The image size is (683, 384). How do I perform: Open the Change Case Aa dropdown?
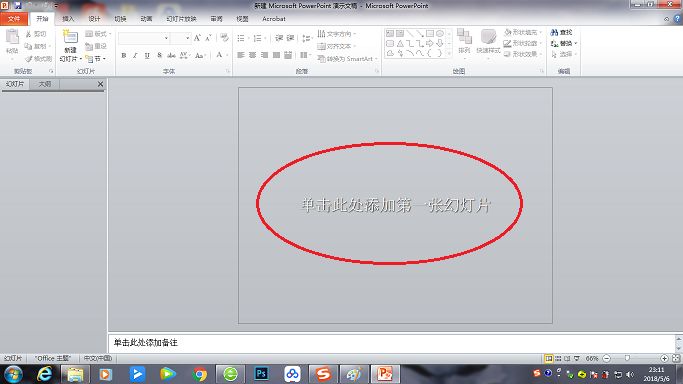200,55
